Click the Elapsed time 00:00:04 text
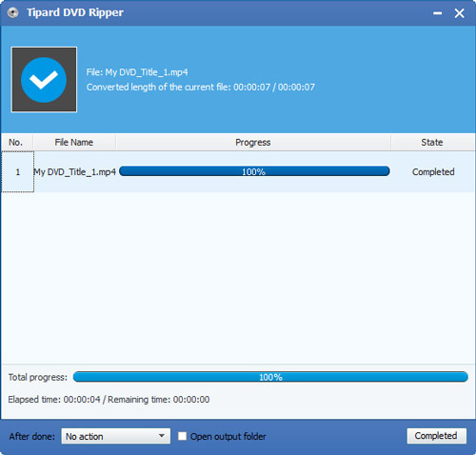476x455 pixels. (54, 399)
